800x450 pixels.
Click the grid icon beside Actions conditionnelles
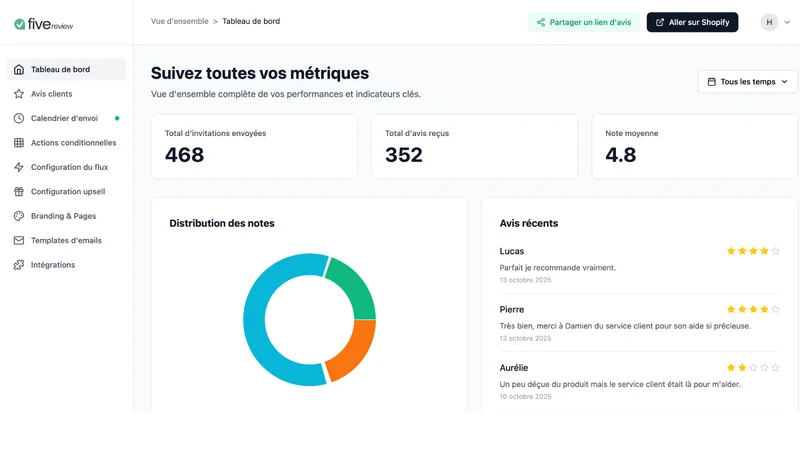(19, 143)
